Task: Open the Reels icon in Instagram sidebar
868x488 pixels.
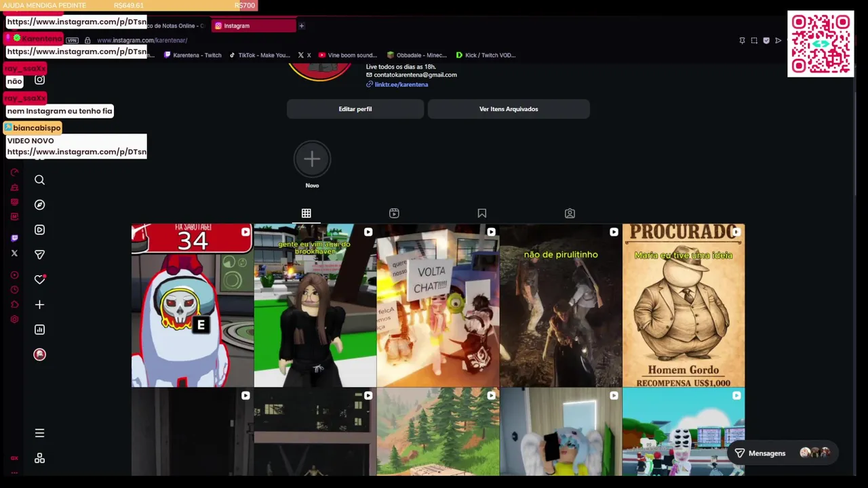Action: pos(39,230)
